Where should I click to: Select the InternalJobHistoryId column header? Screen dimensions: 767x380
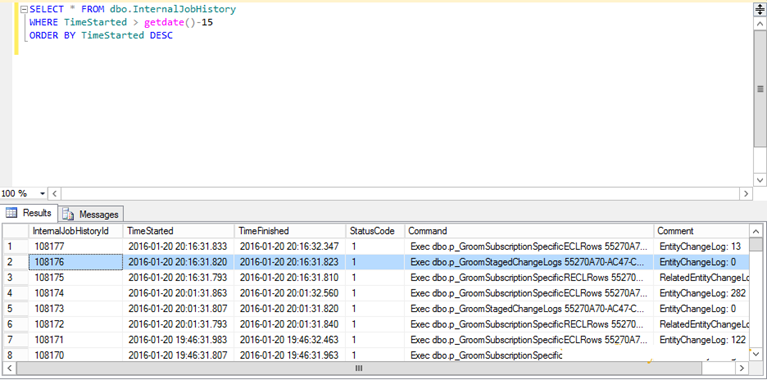(76, 231)
